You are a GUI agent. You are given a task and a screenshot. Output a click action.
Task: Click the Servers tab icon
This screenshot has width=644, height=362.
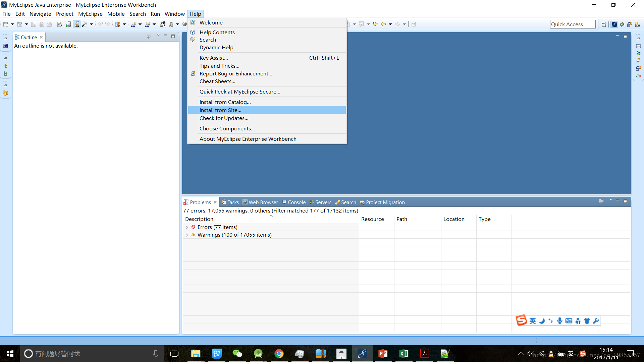click(x=312, y=202)
